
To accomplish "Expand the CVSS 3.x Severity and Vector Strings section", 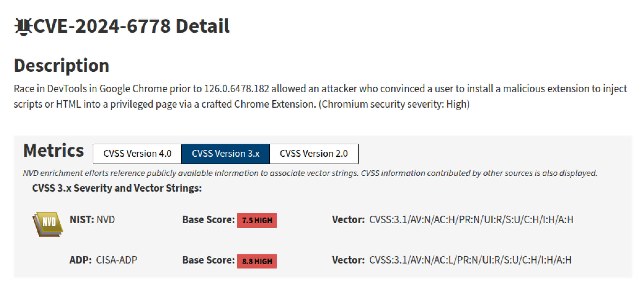I will (117, 188).
